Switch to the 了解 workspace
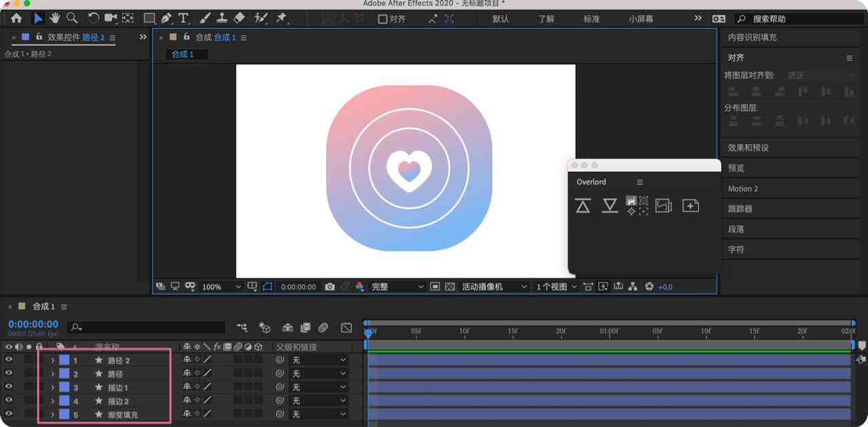 click(x=547, y=19)
